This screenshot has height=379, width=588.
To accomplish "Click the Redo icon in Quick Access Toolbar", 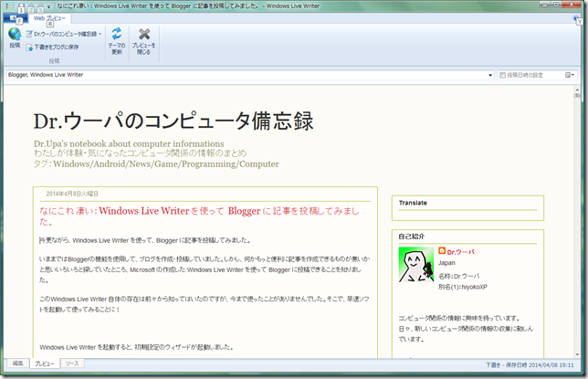I will coord(40,6).
